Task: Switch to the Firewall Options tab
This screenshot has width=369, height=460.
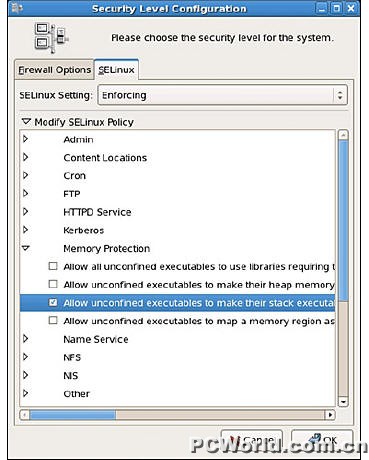Action: pyautogui.click(x=54, y=70)
